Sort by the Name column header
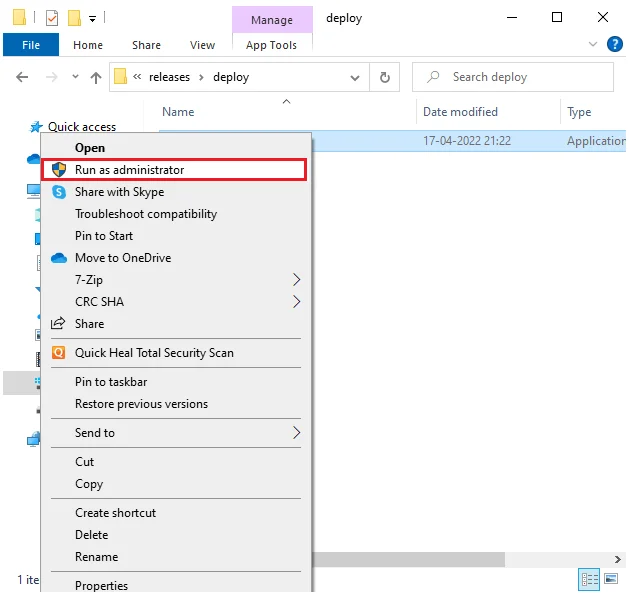 [x=178, y=112]
